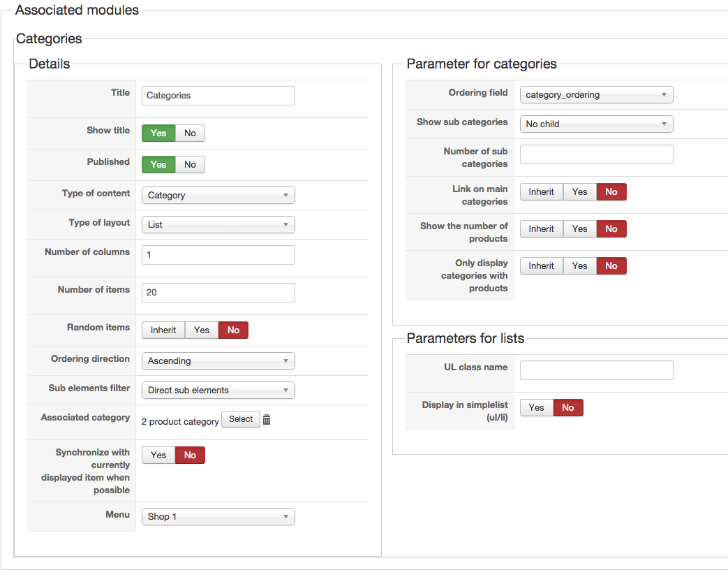Set Random items to Yes

(202, 330)
